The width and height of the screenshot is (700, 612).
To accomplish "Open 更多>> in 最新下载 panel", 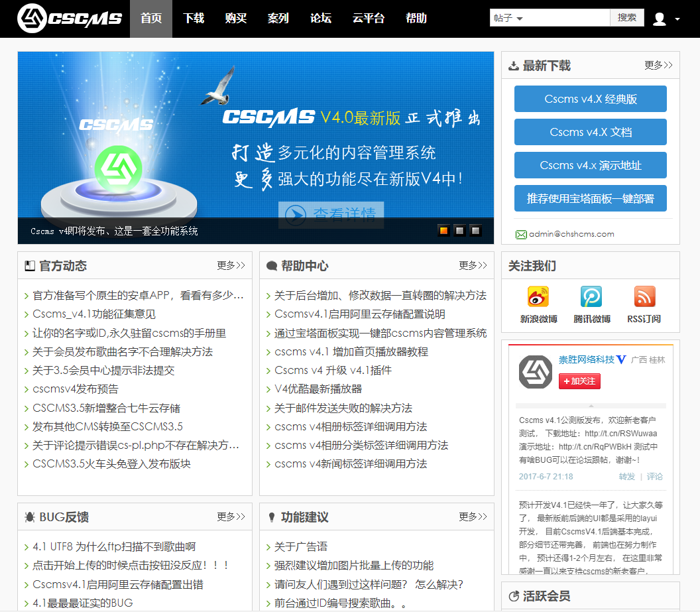I will (x=658, y=65).
